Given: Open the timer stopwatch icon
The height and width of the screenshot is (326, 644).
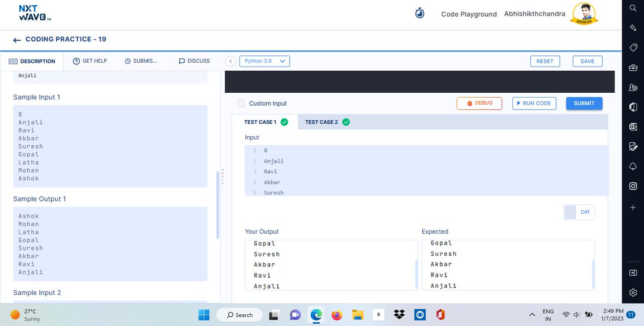Looking at the screenshot, I should [x=420, y=13].
